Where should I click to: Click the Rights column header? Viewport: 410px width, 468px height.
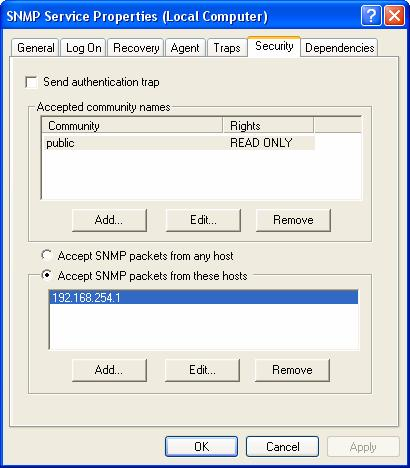click(x=268, y=126)
